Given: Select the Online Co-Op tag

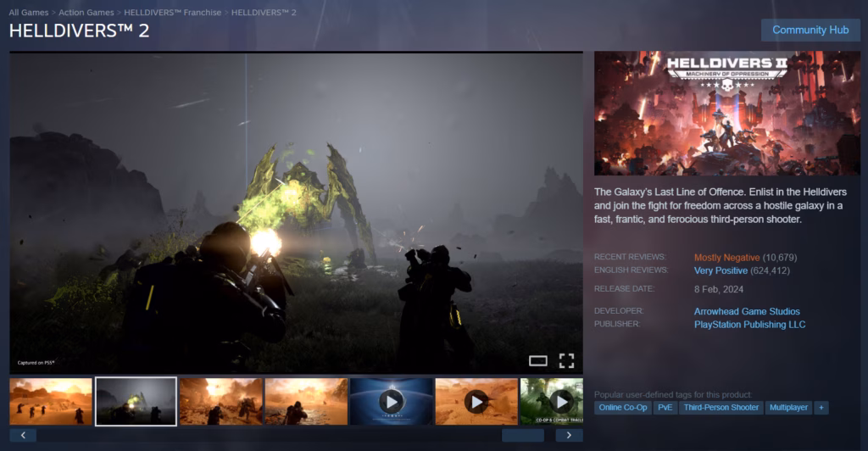Looking at the screenshot, I should tap(623, 407).
